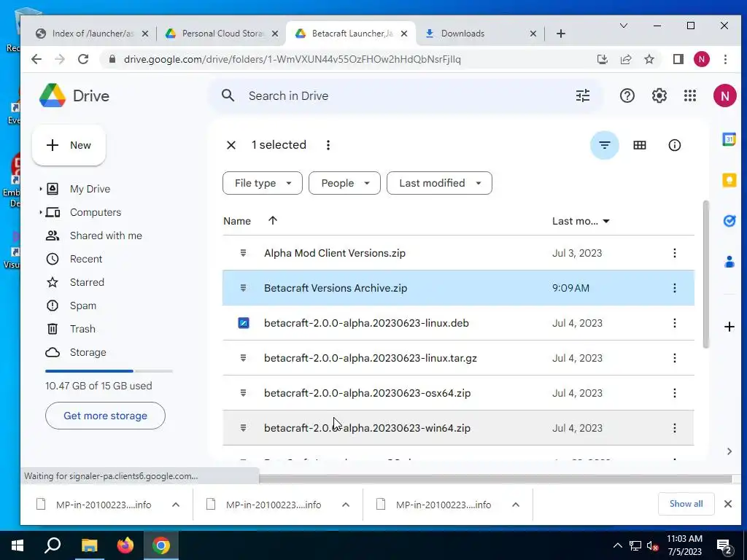This screenshot has height=560, width=747.
Task: Toggle the filter chips icon button
Action: [605, 145]
